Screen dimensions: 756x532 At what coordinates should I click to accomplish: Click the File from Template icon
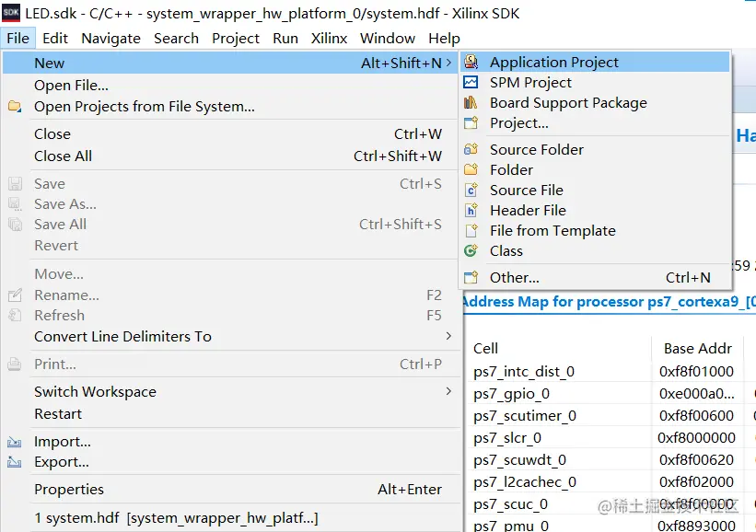coord(471,230)
